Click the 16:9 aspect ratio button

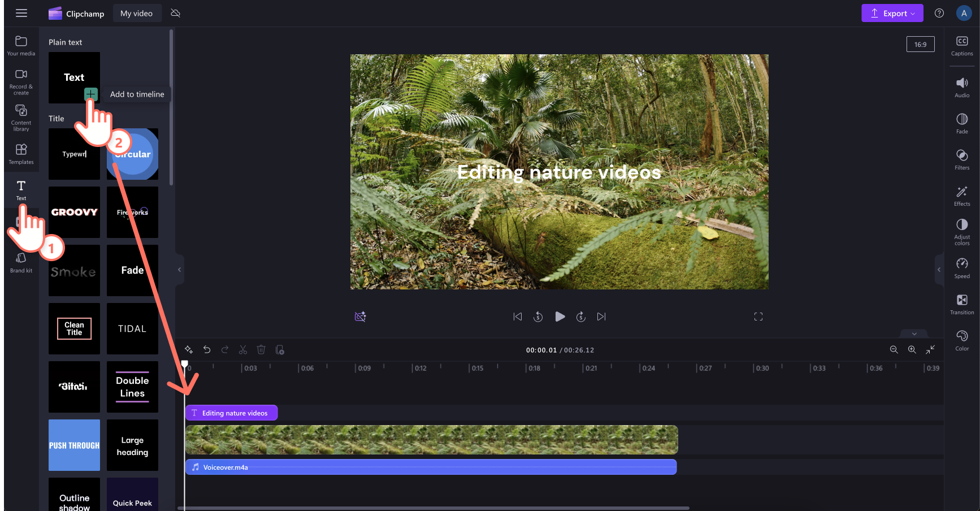921,44
